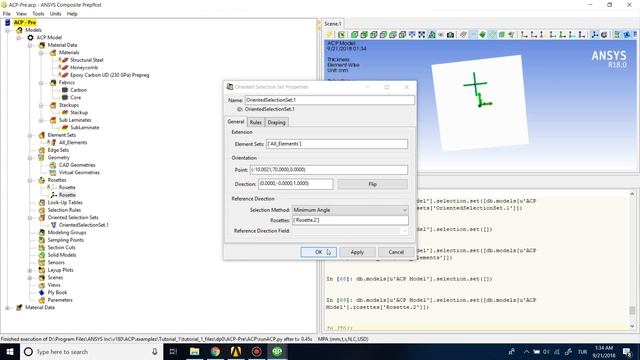Click the microphone icon in taskbar search
The height and width of the screenshot is (360, 640).
click(155, 351)
